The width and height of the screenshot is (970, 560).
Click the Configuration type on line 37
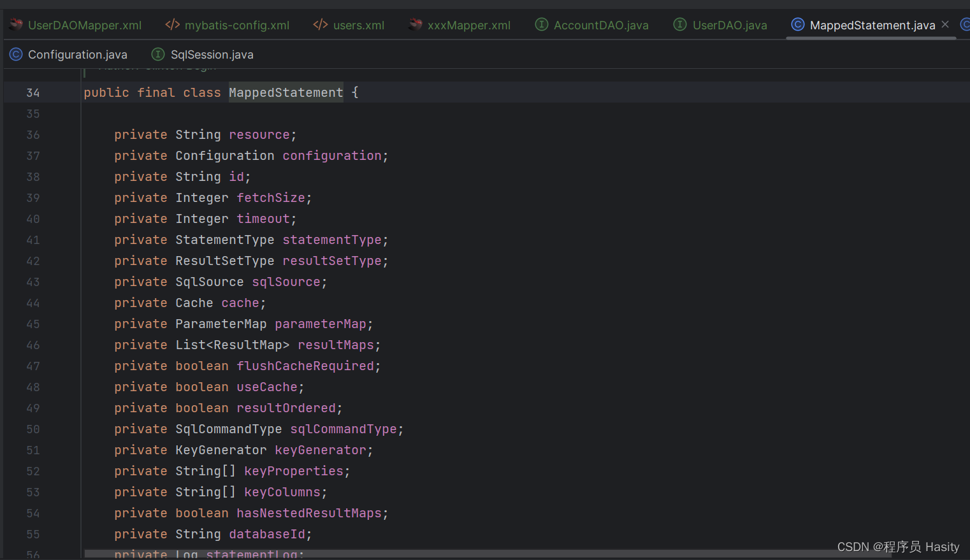(x=225, y=155)
